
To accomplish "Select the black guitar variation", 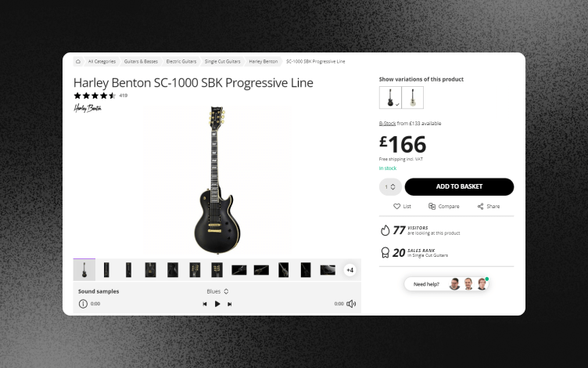I will [x=390, y=98].
